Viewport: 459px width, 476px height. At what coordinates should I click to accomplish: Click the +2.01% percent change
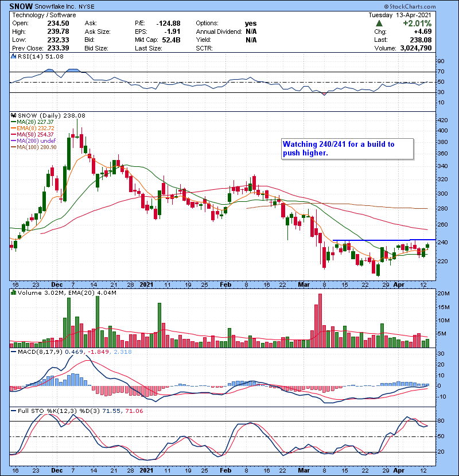417,24
